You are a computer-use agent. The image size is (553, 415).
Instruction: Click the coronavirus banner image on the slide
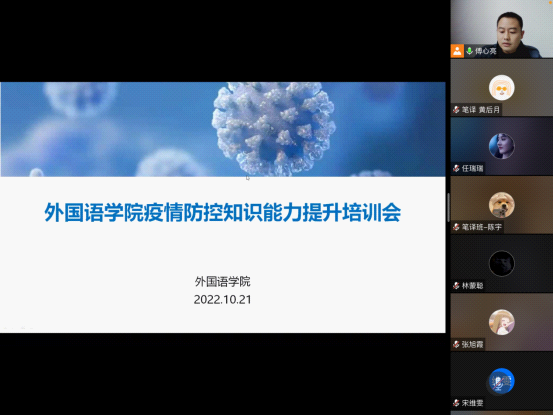point(223,129)
